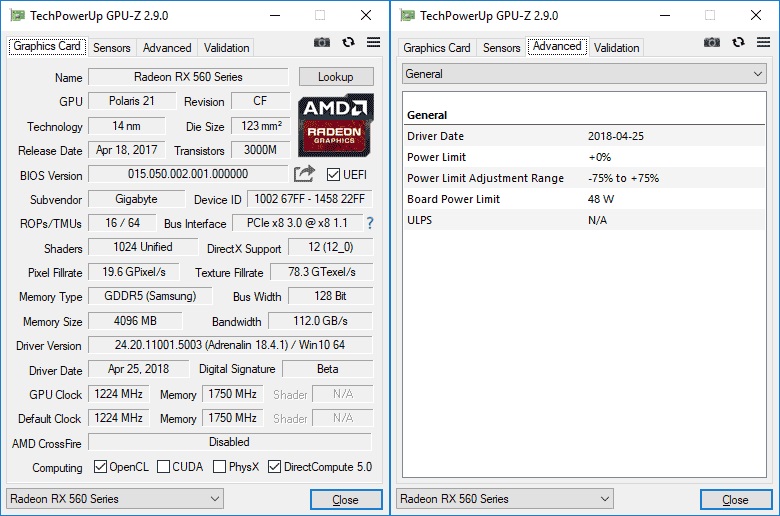Toggle the CUDA checkbox
Screen dimensions: 780x516
163,467
